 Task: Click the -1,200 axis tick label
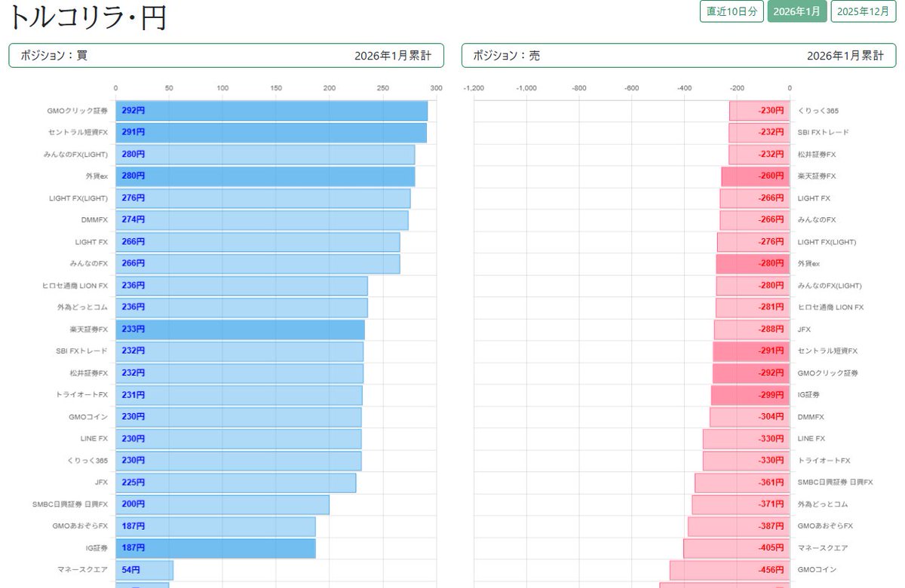coord(474,88)
